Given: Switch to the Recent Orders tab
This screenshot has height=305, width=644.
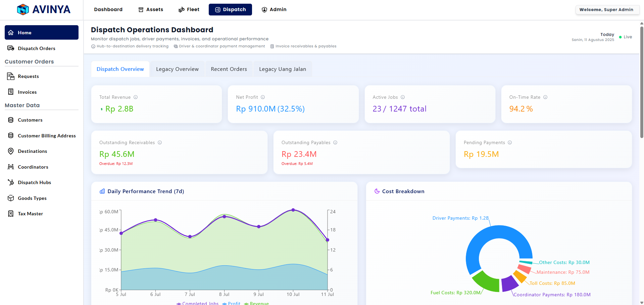Looking at the screenshot, I should 229,69.
